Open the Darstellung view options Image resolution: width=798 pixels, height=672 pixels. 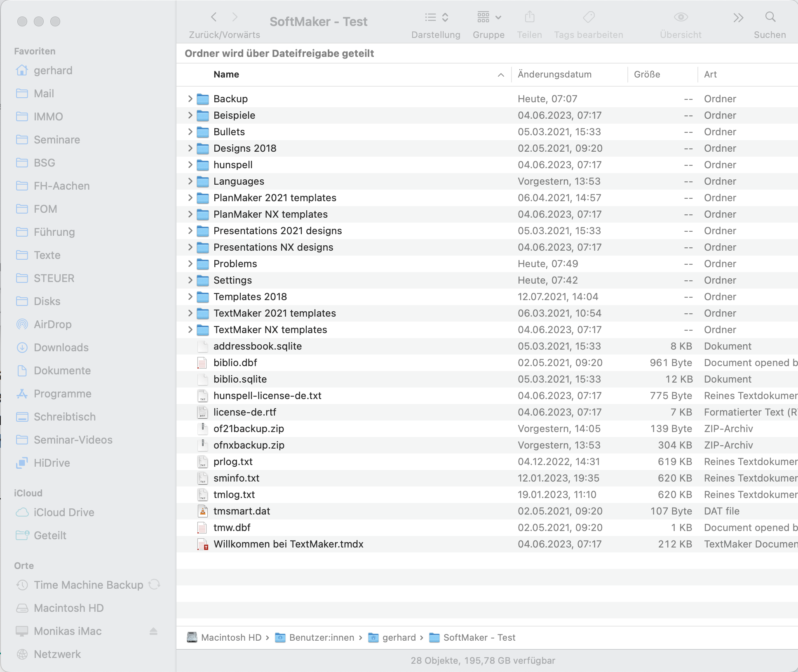click(x=436, y=17)
